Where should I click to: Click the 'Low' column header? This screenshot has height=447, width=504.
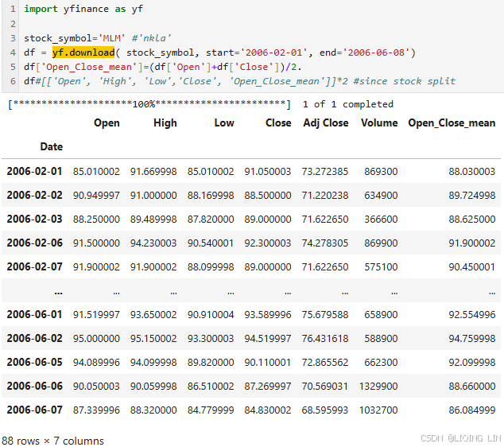(x=224, y=122)
